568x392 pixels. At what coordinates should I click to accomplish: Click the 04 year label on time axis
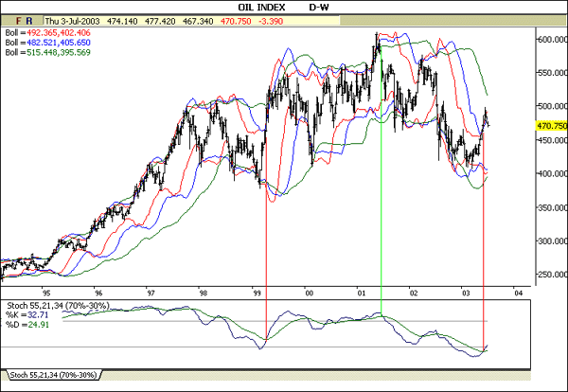tap(519, 293)
